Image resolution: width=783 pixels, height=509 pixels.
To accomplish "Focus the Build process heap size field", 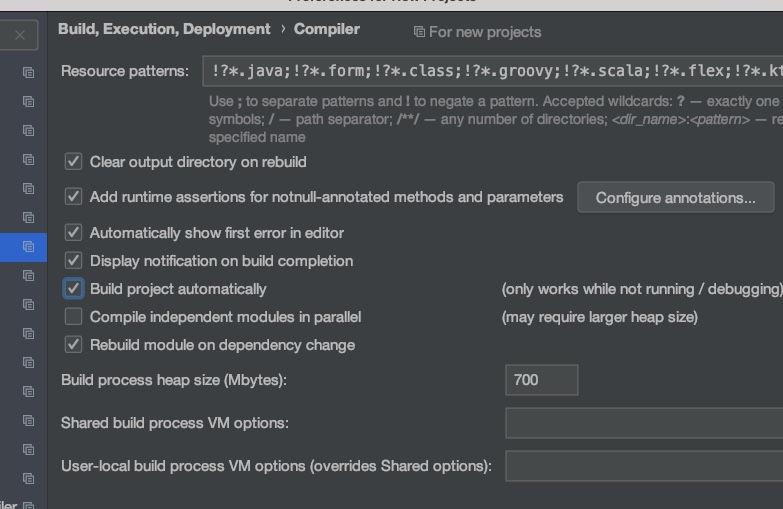I will click(x=541, y=380).
